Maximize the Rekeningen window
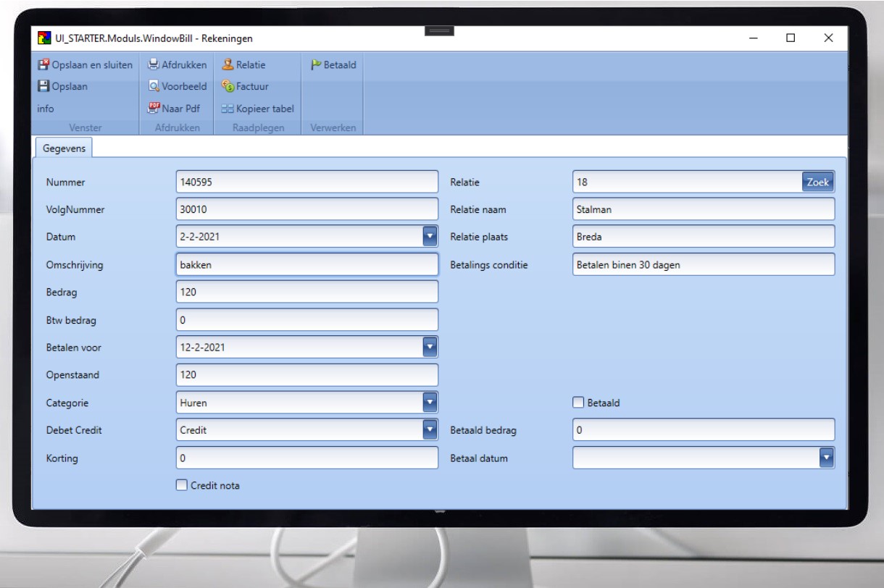 pyautogui.click(x=791, y=38)
